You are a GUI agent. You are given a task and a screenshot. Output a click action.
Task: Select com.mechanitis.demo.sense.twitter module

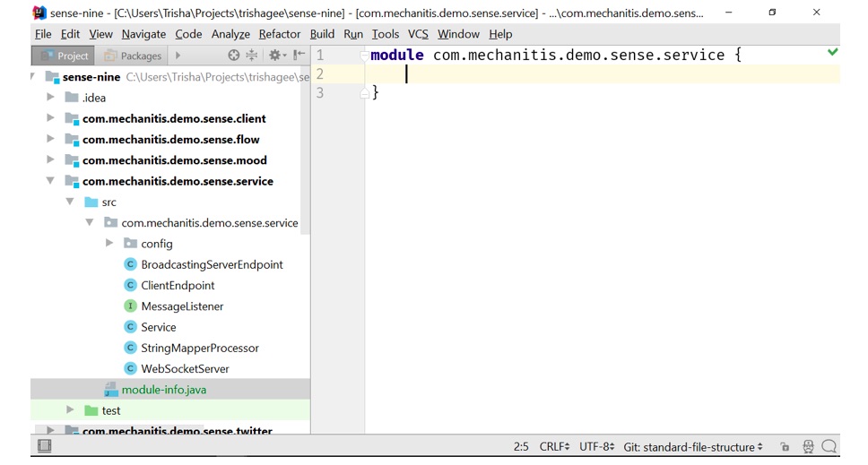178,430
